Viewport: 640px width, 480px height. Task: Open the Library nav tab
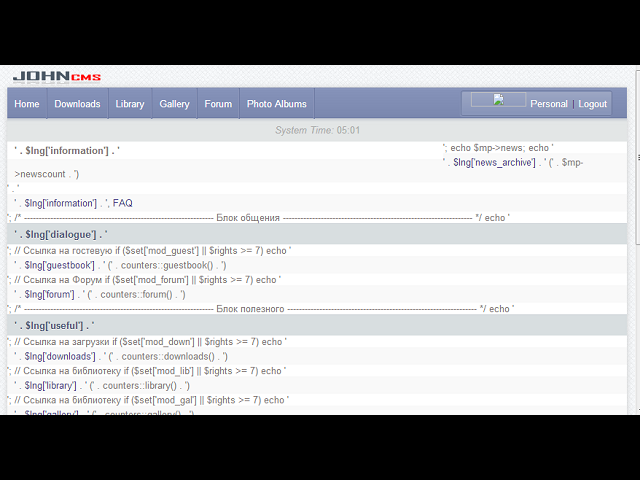[130, 104]
